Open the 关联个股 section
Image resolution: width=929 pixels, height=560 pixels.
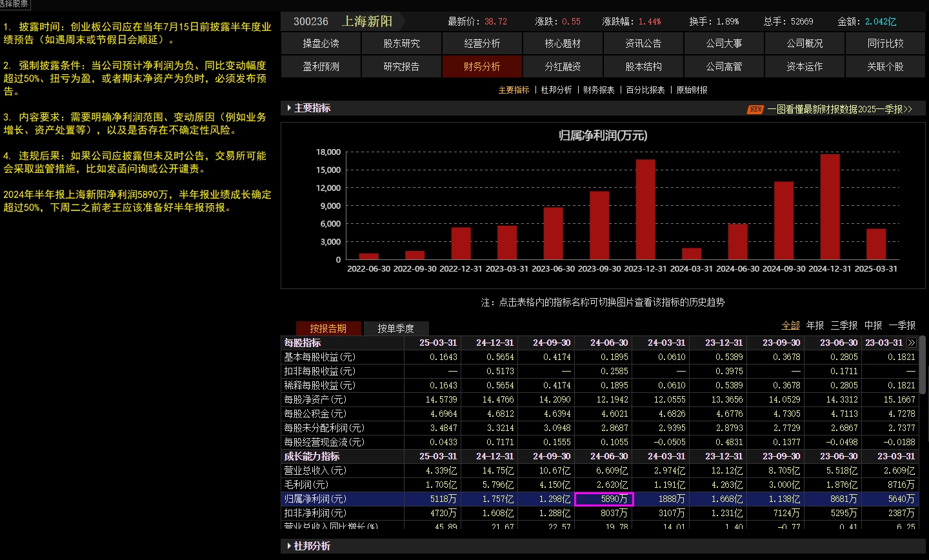tap(885, 66)
